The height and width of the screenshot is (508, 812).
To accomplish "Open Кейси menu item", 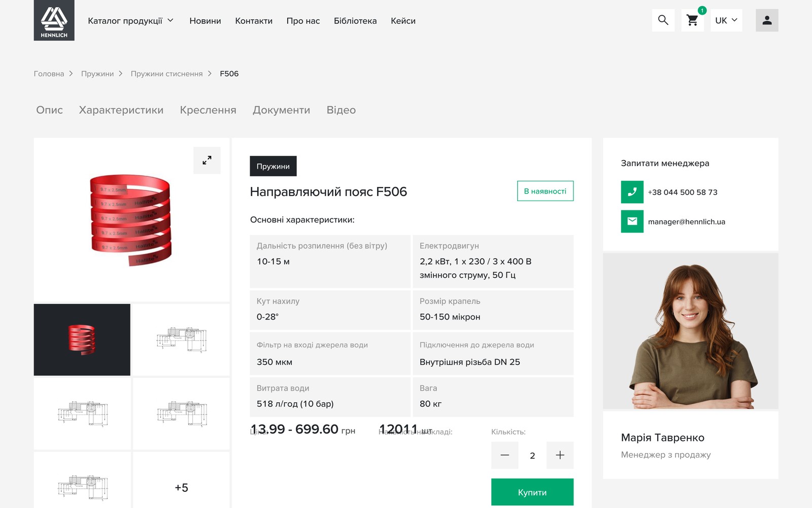I will 403,21.
